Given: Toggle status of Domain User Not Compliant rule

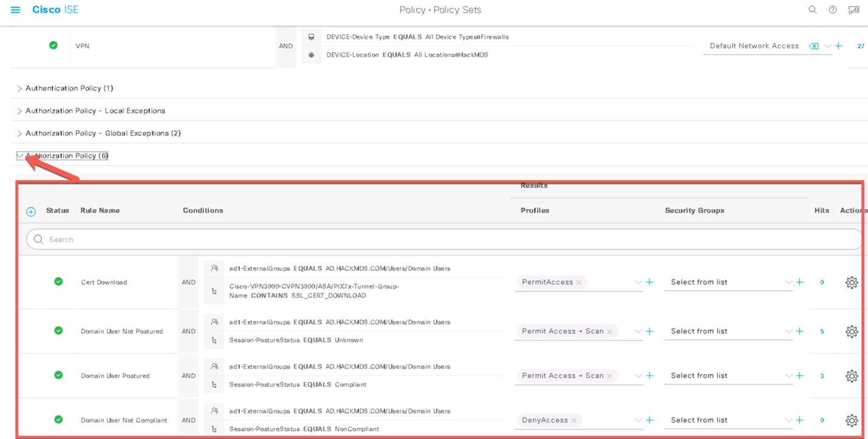Looking at the screenshot, I should [58, 419].
